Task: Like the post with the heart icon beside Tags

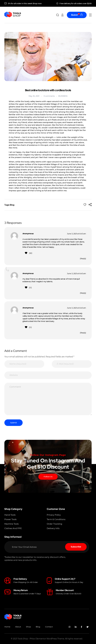Action: 85,204
